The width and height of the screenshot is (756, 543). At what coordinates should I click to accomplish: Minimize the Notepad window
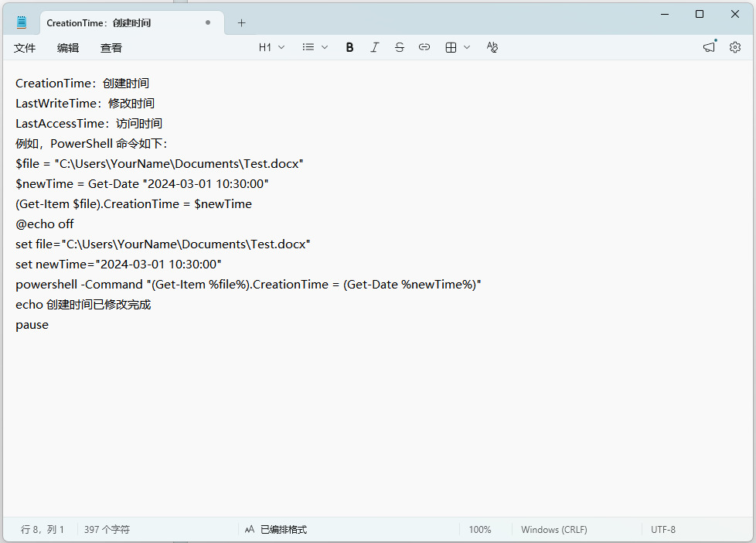click(665, 15)
